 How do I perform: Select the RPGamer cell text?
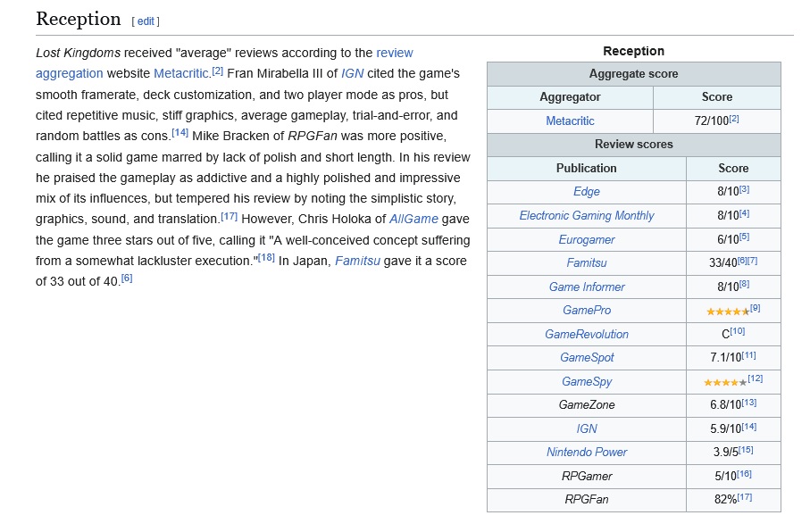point(587,477)
